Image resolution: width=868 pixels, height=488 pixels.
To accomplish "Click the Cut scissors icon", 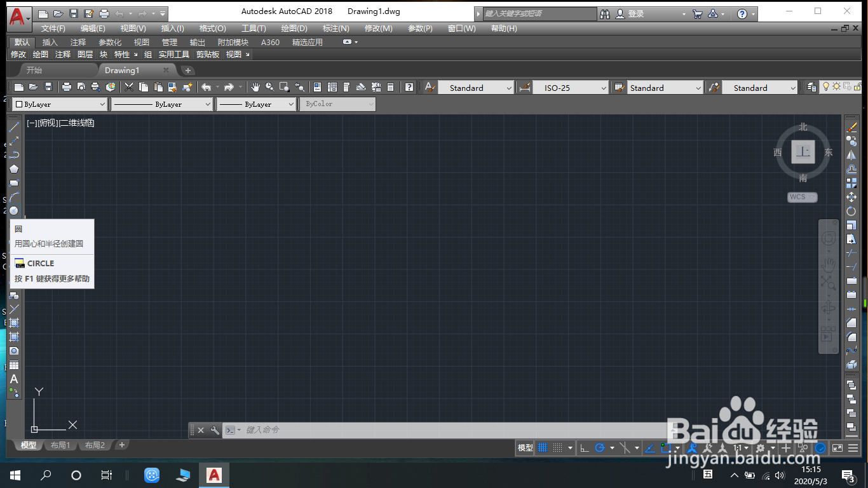I will (x=129, y=88).
